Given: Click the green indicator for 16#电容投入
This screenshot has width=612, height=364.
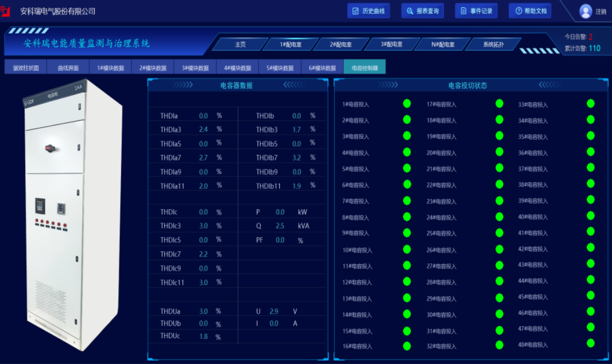Looking at the screenshot, I should coord(407,346).
